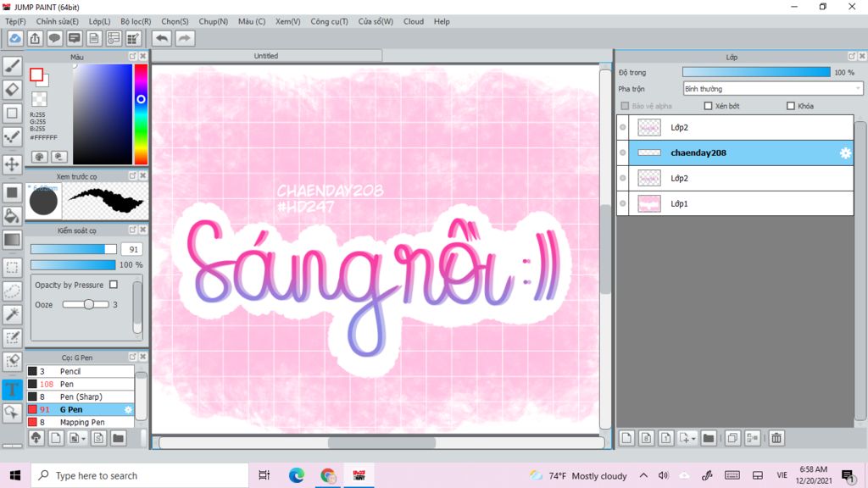
Task: Click the share/export toolbar icon
Action: (35, 38)
